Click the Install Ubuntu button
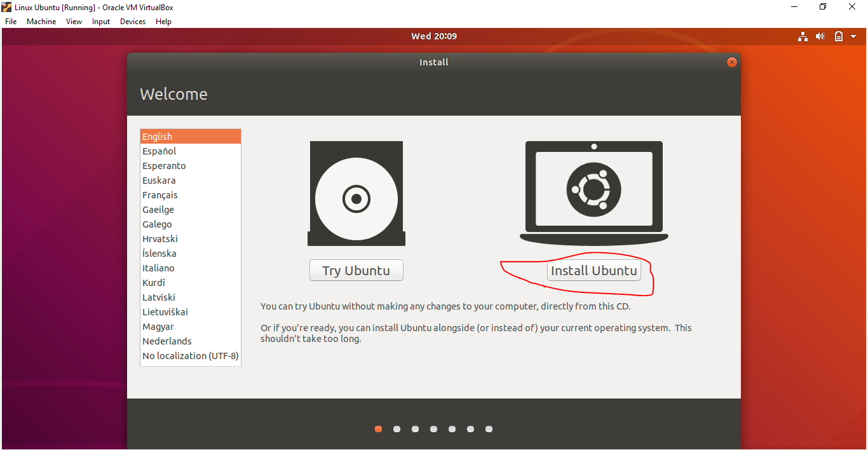Viewport: 868px width, 450px height. click(x=594, y=270)
